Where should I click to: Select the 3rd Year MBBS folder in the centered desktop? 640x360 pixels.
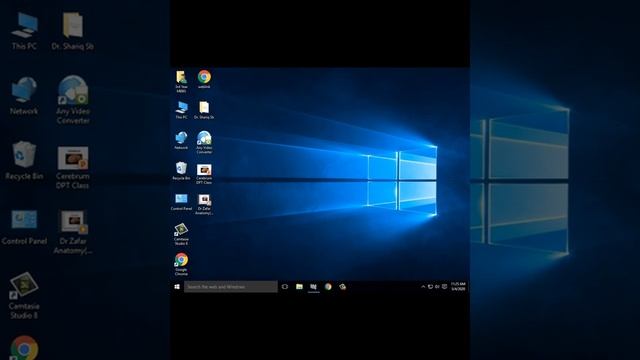181,81
